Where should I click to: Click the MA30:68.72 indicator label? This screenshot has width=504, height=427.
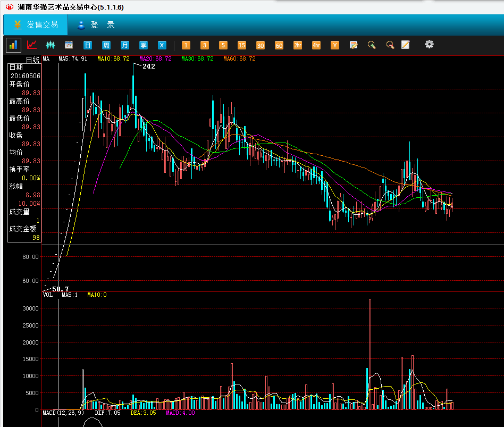click(x=197, y=58)
